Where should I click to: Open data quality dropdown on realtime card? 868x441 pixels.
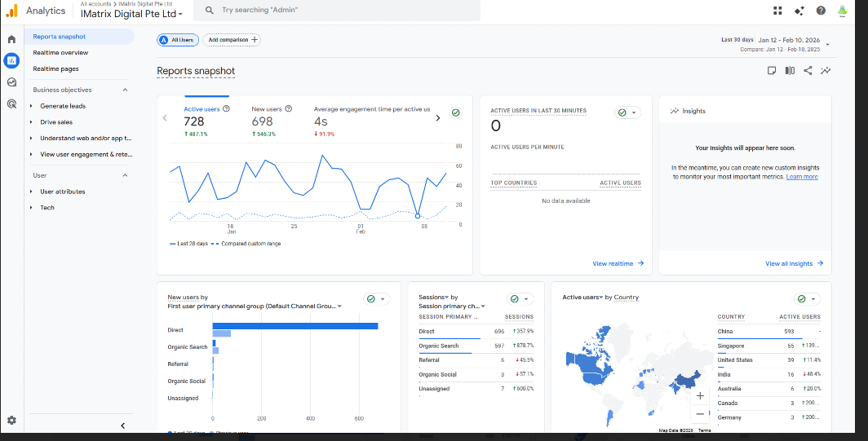(627, 112)
